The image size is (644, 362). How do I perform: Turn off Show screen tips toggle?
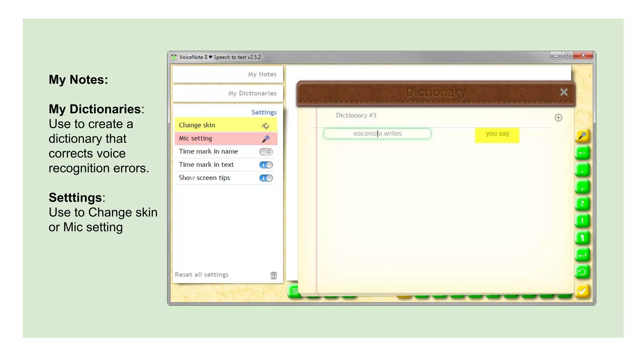(266, 178)
